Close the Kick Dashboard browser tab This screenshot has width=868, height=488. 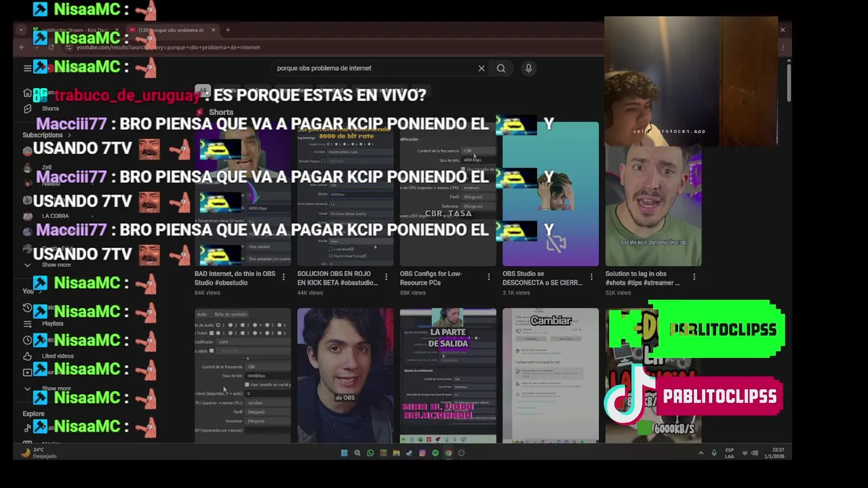116,30
